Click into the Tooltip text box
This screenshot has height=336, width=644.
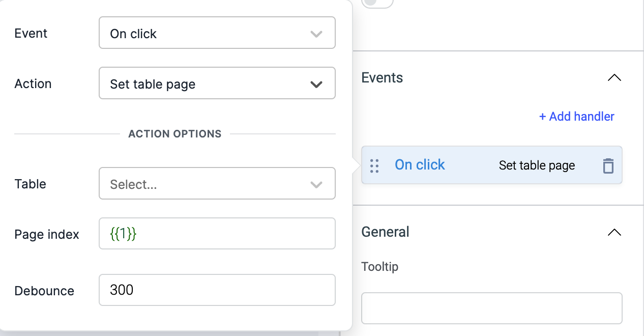click(491, 308)
